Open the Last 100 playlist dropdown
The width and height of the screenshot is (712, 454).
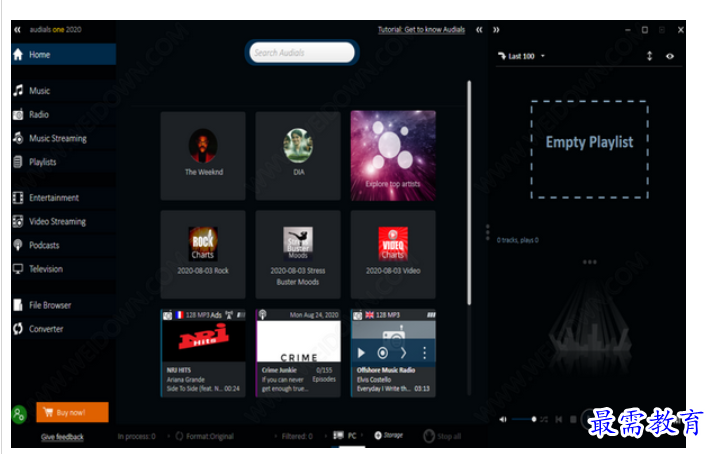tap(521, 56)
